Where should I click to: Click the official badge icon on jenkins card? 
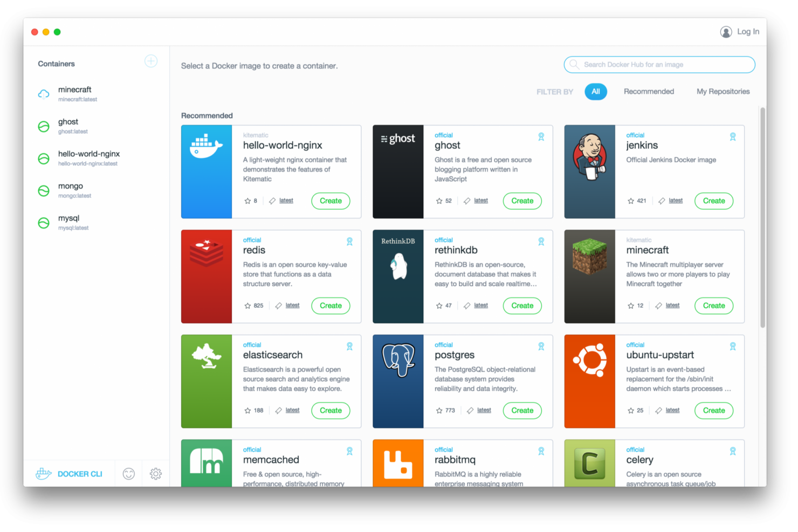pyautogui.click(x=732, y=137)
